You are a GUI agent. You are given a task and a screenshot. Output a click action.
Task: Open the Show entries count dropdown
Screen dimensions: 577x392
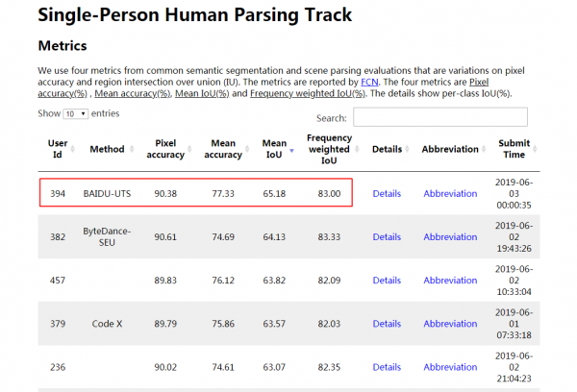(x=75, y=114)
